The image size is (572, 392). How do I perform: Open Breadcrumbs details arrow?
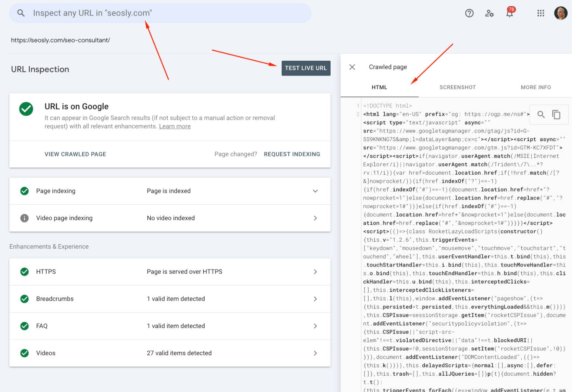point(315,299)
